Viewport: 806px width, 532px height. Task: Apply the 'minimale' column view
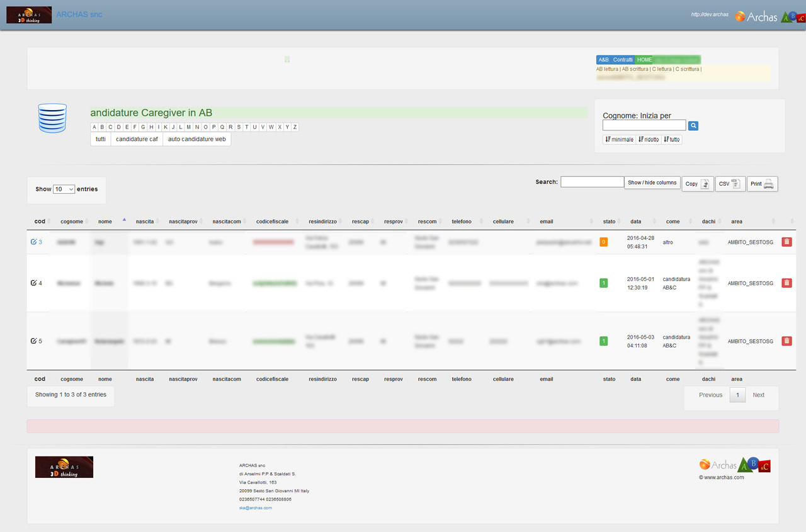pyautogui.click(x=619, y=140)
